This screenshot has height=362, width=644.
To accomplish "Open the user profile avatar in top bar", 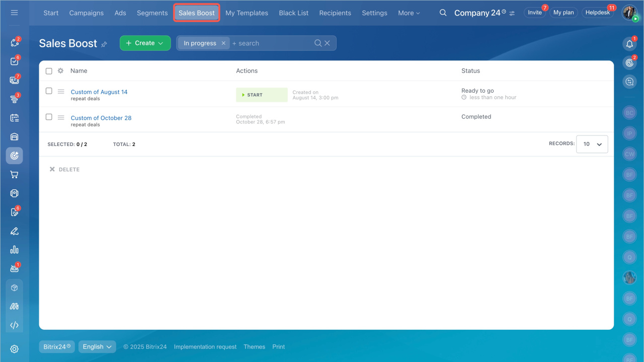I will (x=629, y=13).
